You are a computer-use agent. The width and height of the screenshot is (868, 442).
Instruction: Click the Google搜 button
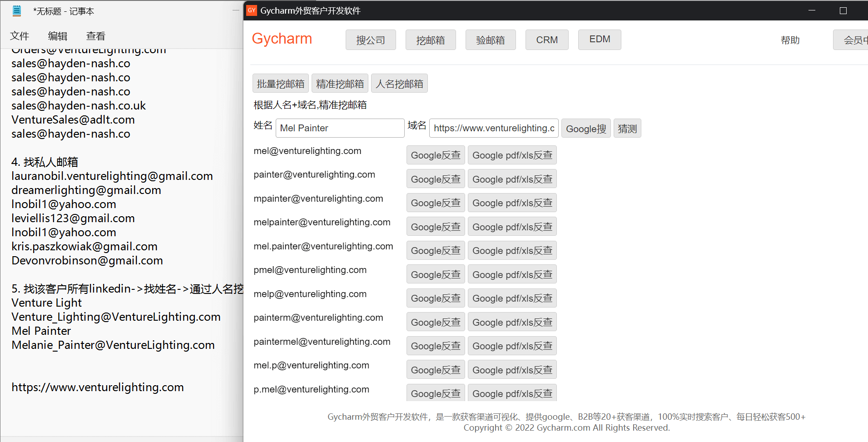click(x=586, y=129)
